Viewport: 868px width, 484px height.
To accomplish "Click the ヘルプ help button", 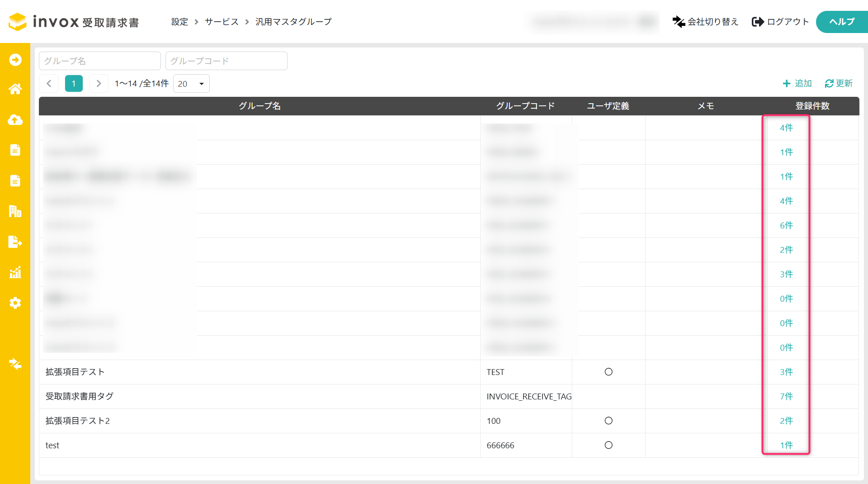I will point(841,22).
